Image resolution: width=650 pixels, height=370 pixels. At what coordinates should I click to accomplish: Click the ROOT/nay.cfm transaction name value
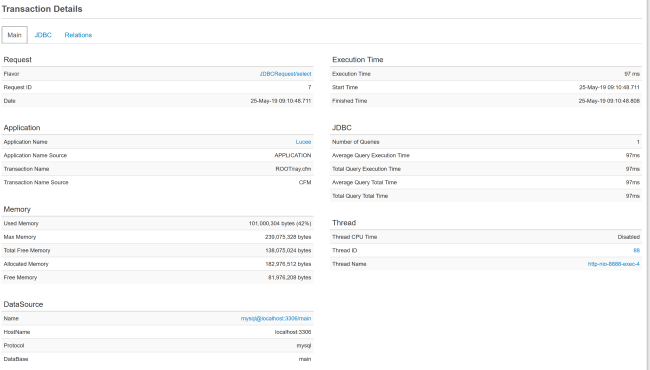[293, 169]
